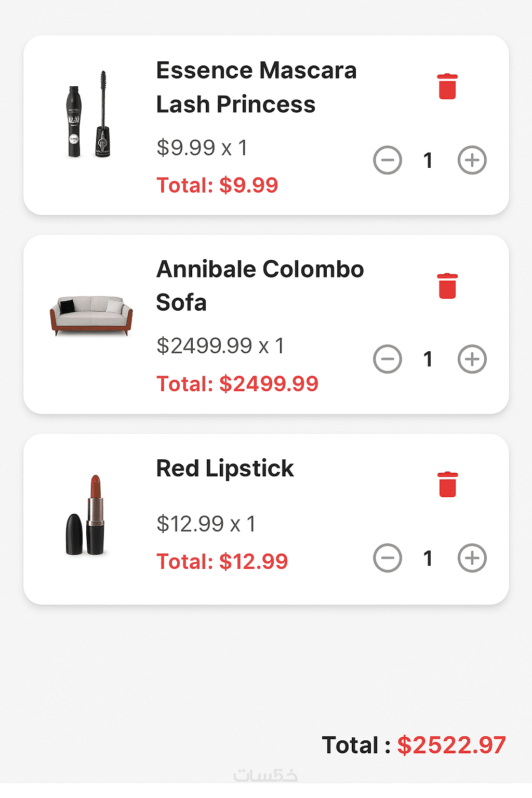
Task: Open the mascara product image
Action: click(89, 115)
